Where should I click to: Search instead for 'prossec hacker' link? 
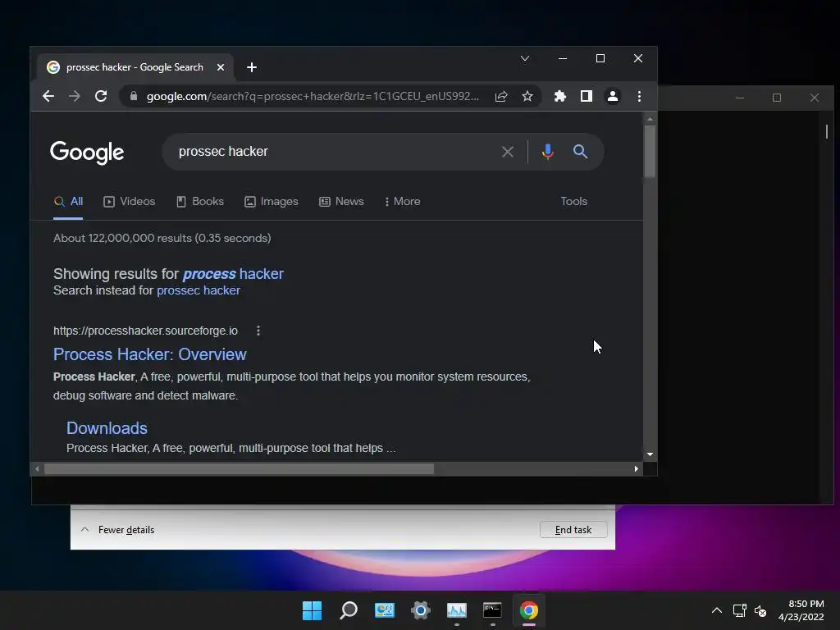pyautogui.click(x=199, y=290)
